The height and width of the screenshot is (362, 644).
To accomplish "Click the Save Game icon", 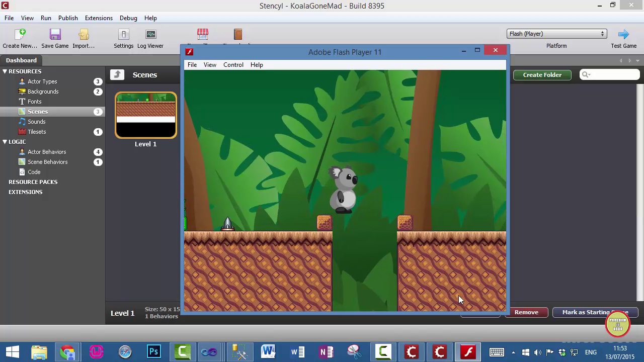I will tap(55, 34).
